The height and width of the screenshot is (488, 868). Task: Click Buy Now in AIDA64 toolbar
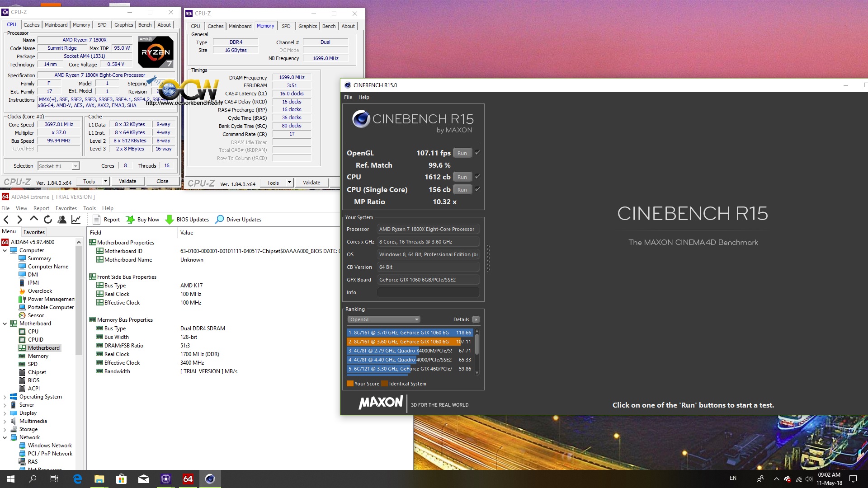pos(142,220)
